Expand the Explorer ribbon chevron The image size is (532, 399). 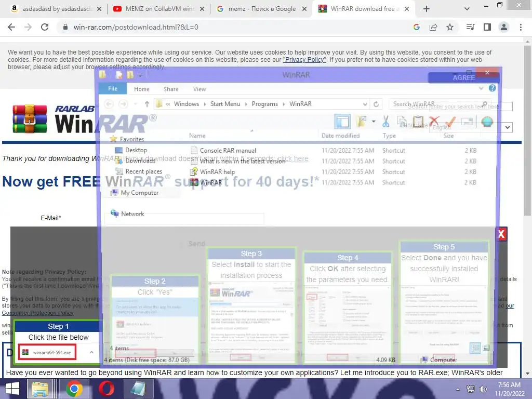481,88
